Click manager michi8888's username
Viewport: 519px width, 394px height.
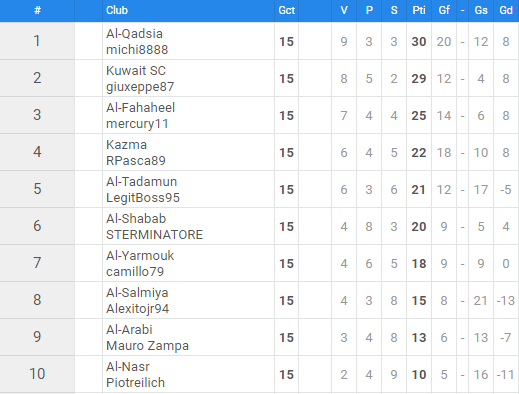[137, 50]
